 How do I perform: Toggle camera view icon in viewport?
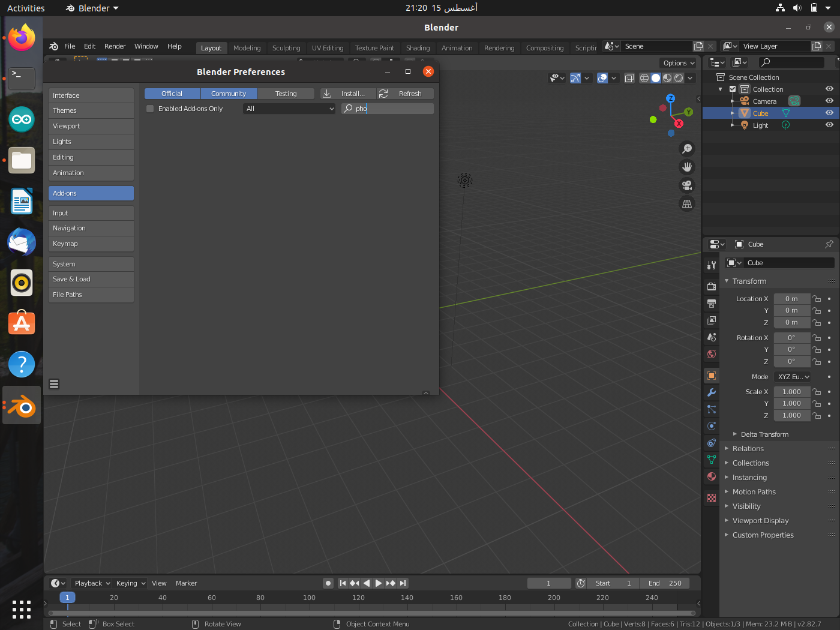(687, 185)
